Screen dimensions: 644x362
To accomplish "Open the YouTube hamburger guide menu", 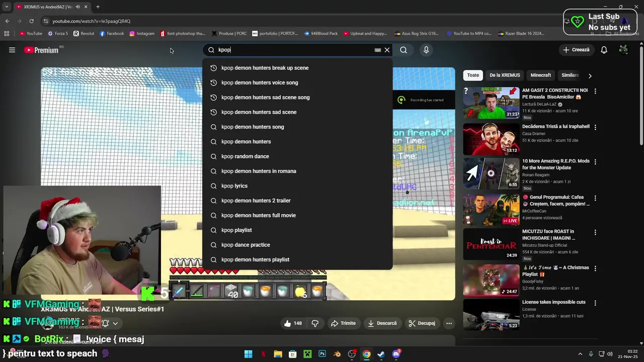I will pos(12,50).
